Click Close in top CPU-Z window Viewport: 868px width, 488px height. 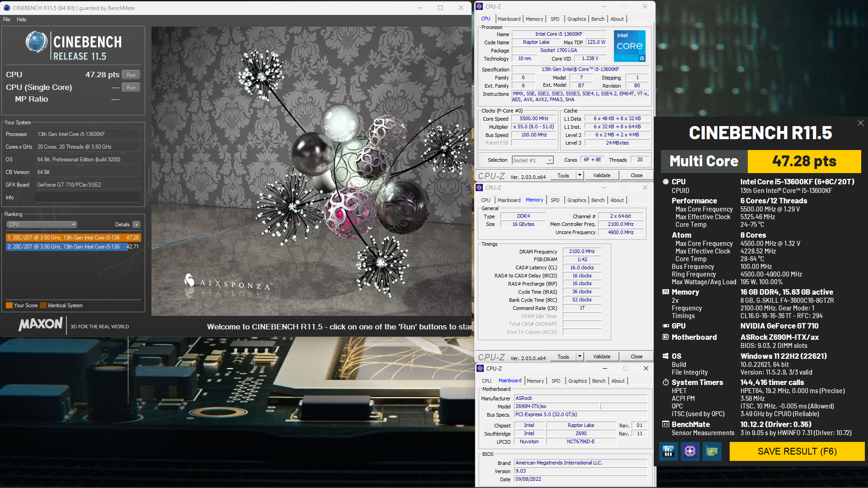tap(637, 175)
